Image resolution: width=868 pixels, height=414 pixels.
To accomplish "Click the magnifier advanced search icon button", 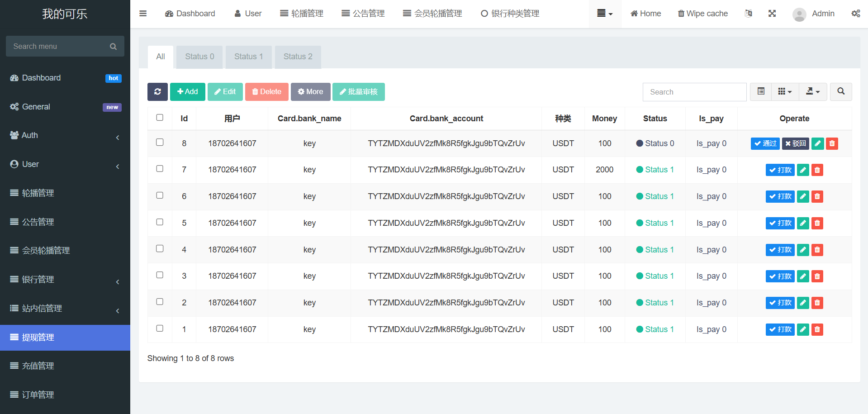I will 841,92.
